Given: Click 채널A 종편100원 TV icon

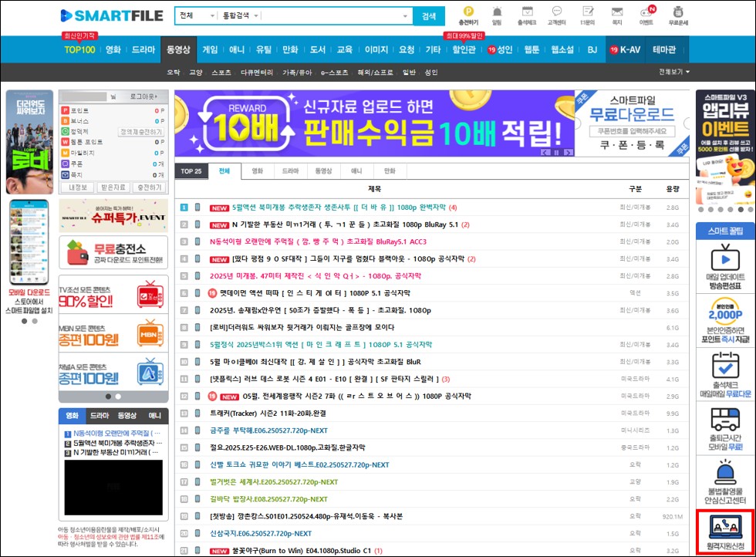Looking at the screenshot, I should (150, 371).
